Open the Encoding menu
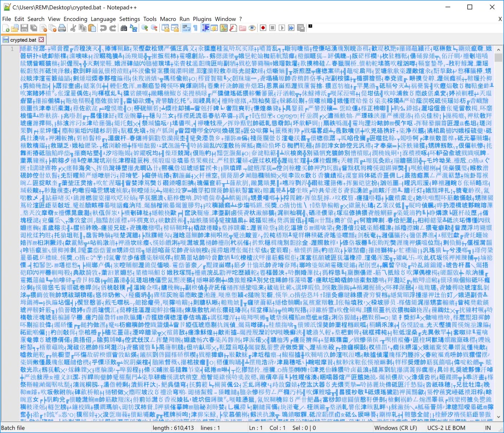 75,19
